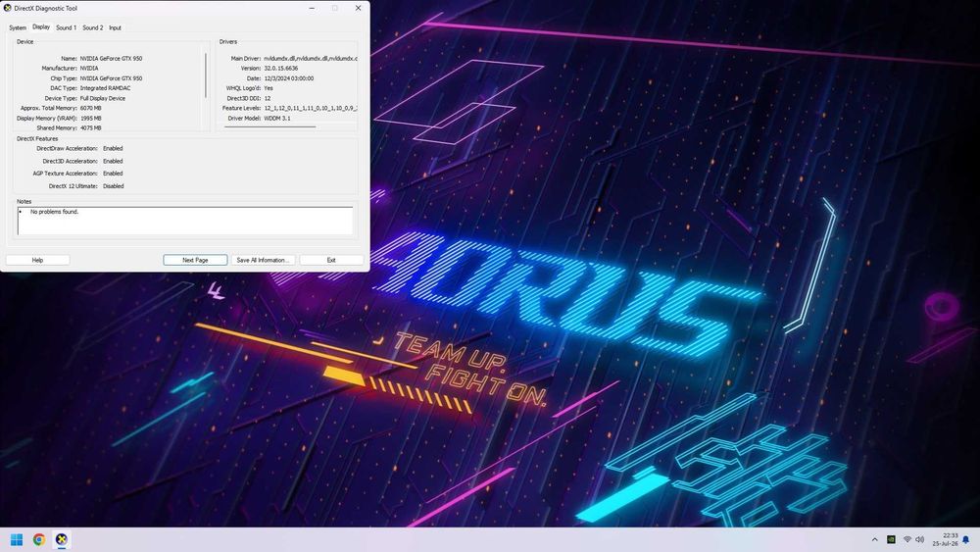Viewport: 980px width, 552px height.
Task: Open the clock and calendar flyout
Action: click(x=946, y=539)
